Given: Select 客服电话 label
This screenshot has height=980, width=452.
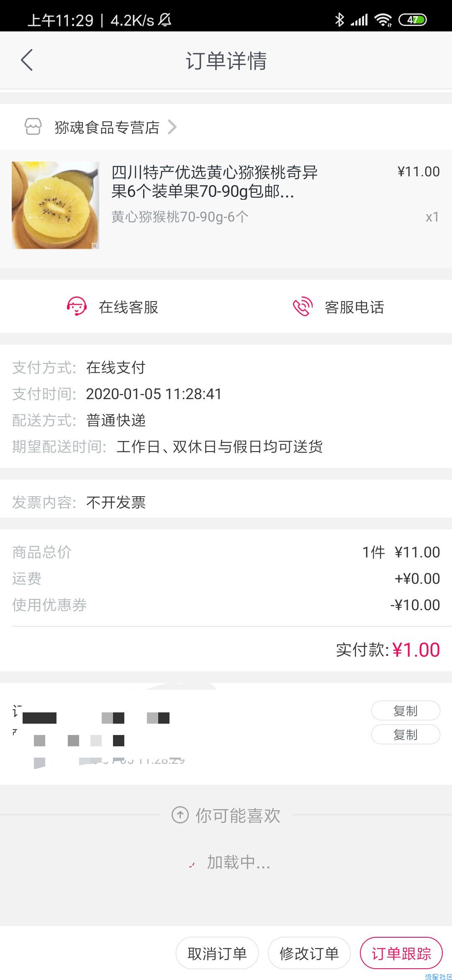Looking at the screenshot, I should pyautogui.click(x=354, y=307).
